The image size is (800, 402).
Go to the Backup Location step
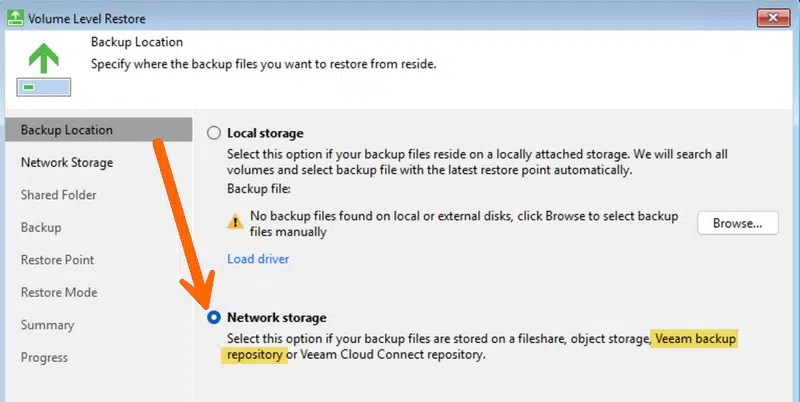coord(67,130)
